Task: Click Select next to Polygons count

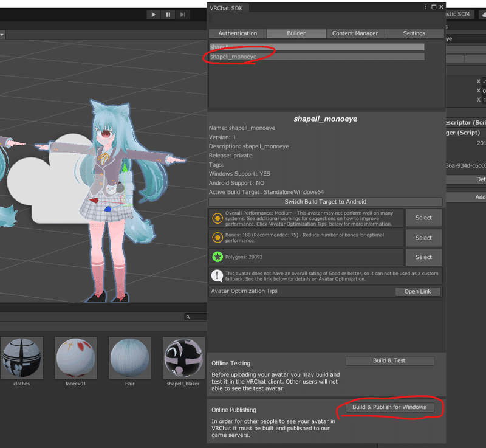Action: tap(423, 257)
